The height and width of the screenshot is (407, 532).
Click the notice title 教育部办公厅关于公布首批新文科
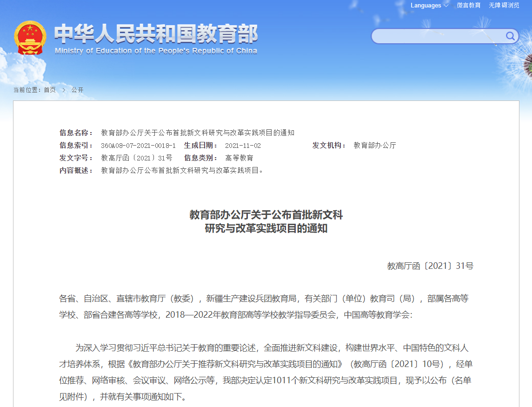coord(266,215)
